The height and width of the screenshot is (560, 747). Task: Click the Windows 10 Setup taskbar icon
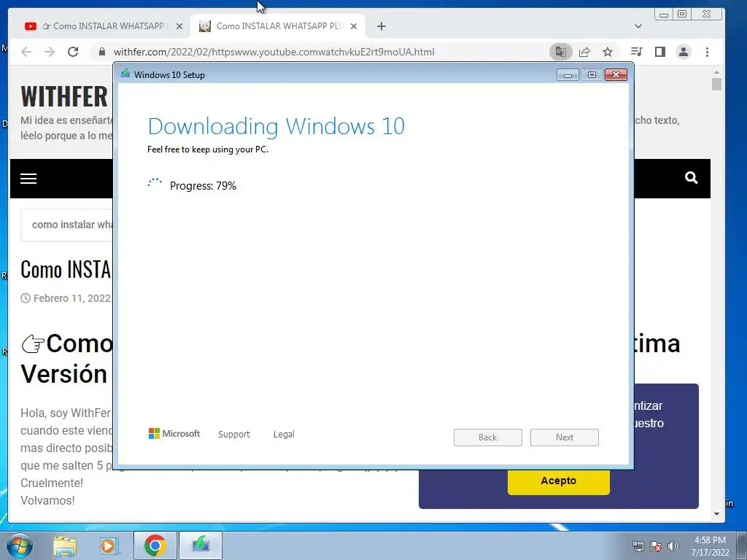pos(201,545)
